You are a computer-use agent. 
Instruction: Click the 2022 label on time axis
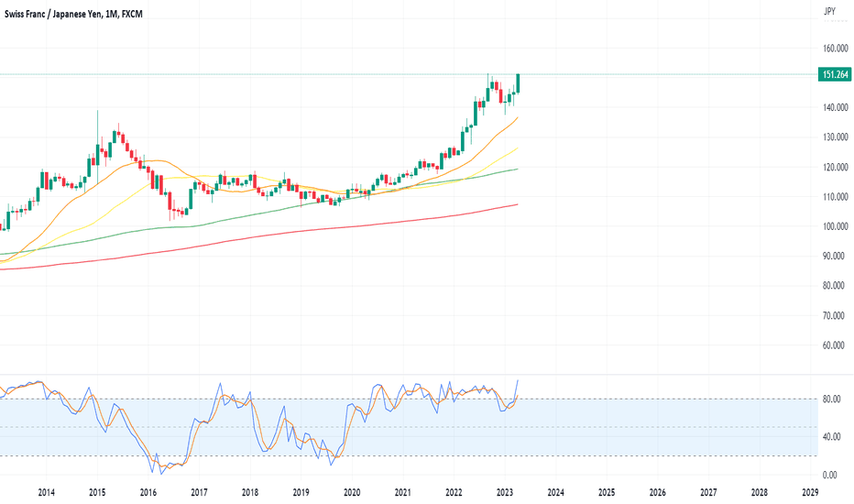coord(454,493)
